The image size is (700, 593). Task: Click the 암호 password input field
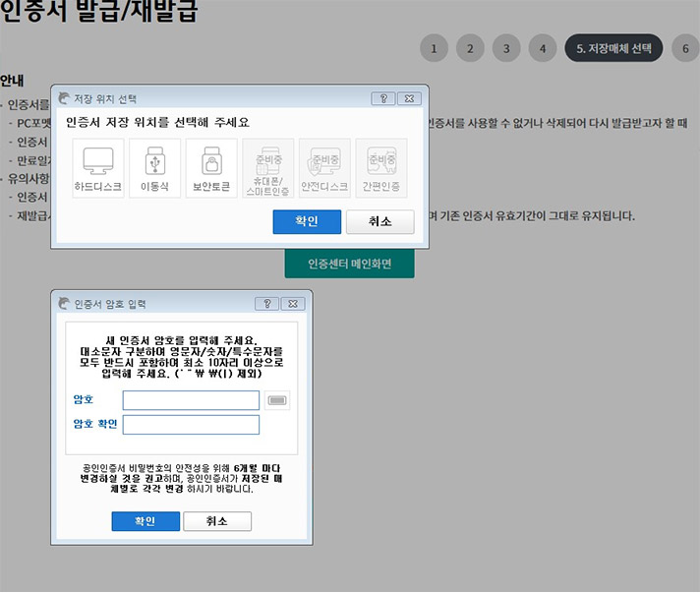pyautogui.click(x=191, y=400)
